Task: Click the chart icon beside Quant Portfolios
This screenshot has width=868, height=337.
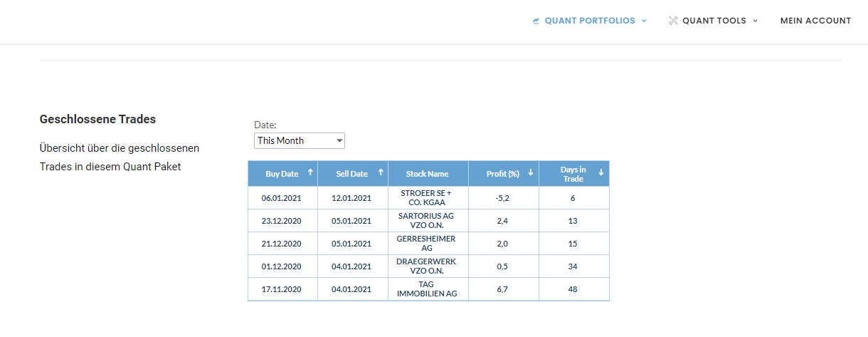Action: [x=536, y=21]
